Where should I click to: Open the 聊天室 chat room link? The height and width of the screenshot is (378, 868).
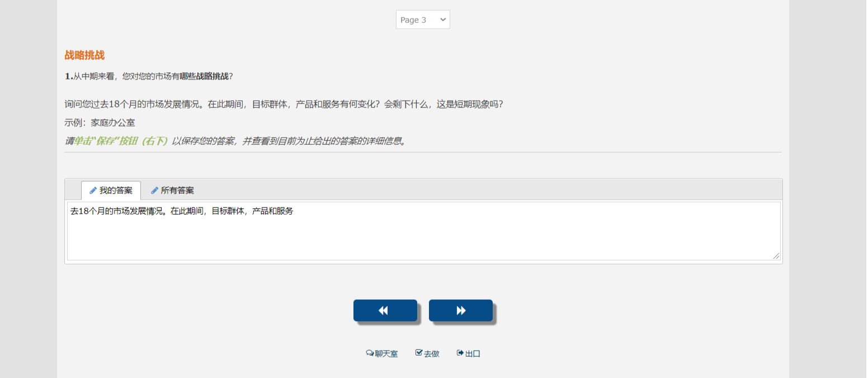tap(382, 354)
